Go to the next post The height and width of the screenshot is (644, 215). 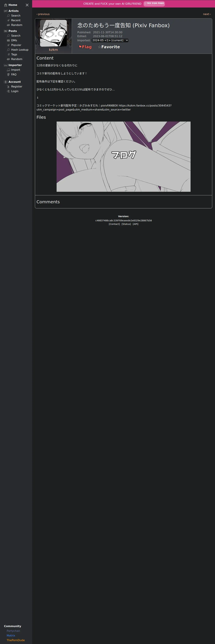pos(207,14)
